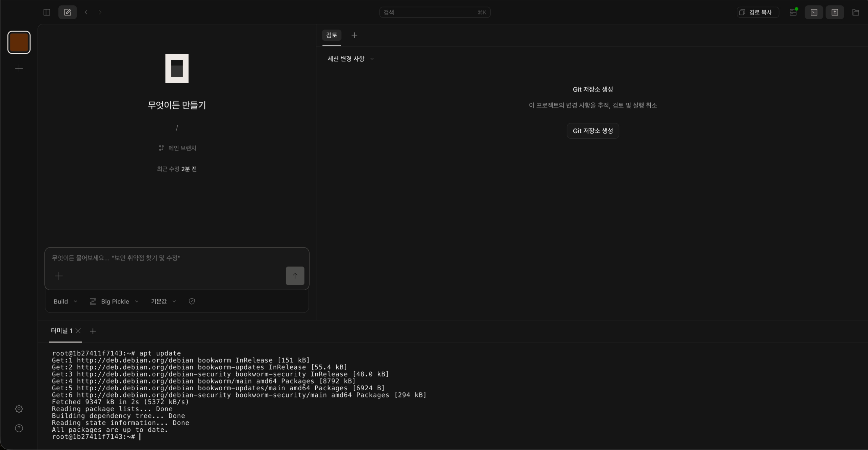Screen dimensions: 868x450
Task: Click the 경로 복사 button
Action: click(x=757, y=12)
